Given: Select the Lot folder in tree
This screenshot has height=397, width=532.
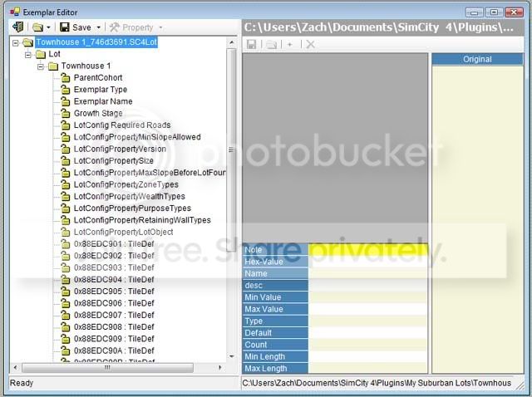Looking at the screenshot, I should pyautogui.click(x=54, y=54).
